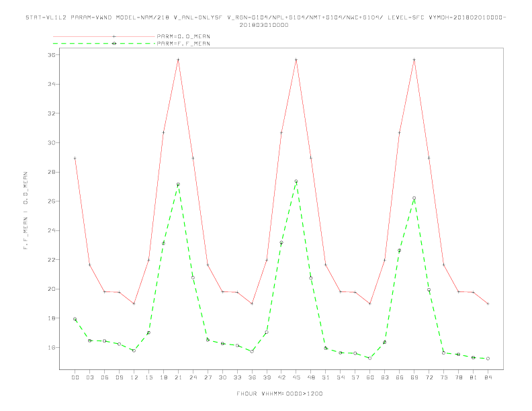Image resolution: width=532 pixels, height=411 pixels.
Task: Click y-axis tick label 30
Action: coord(52,142)
